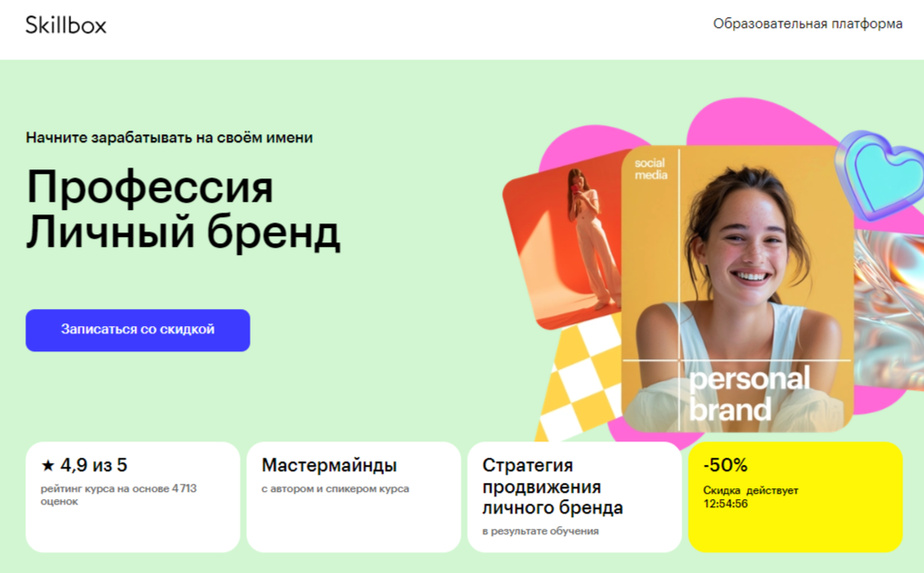The image size is (924, 573).
Task: Click the personal brand portrait image
Action: coord(737,288)
